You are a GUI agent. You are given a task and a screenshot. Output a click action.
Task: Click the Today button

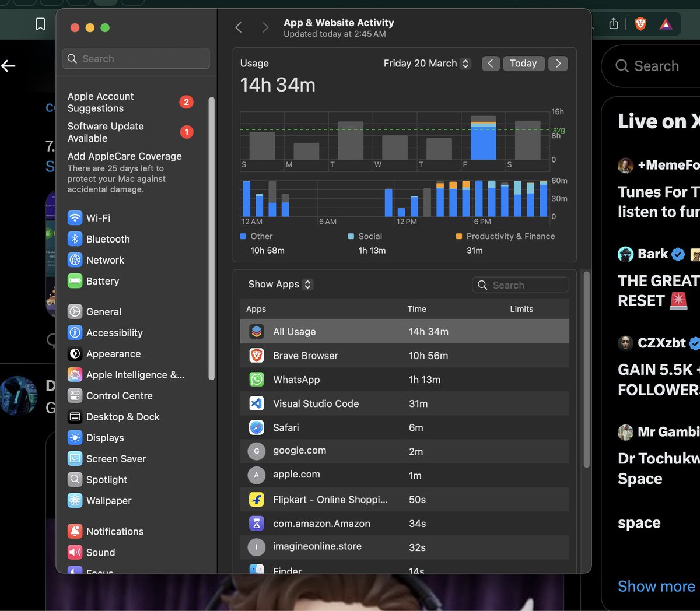(x=523, y=64)
